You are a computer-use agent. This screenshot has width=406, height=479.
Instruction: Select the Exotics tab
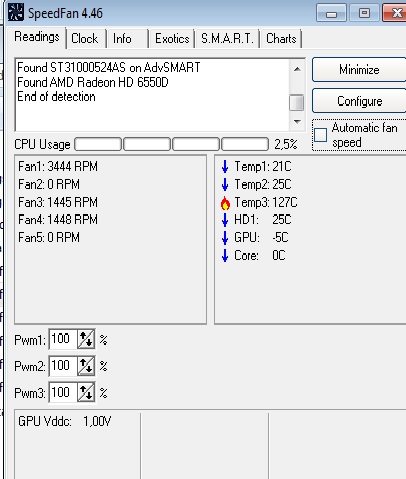coord(172,39)
